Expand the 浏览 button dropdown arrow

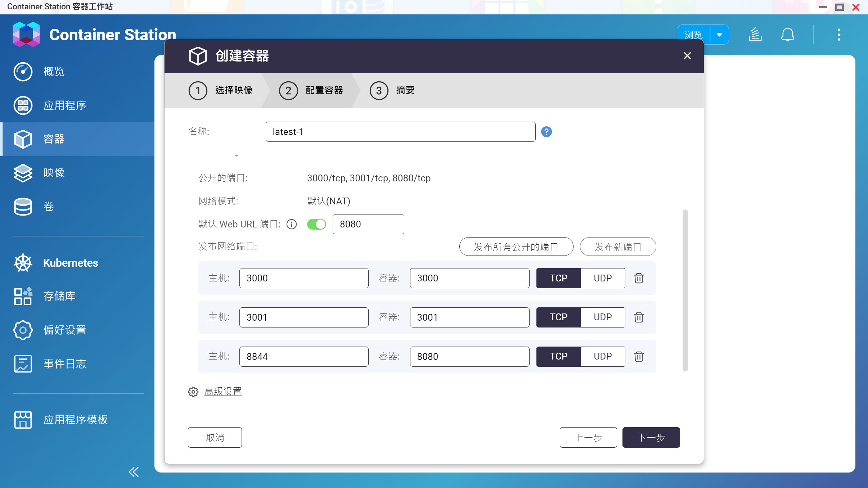pos(719,35)
